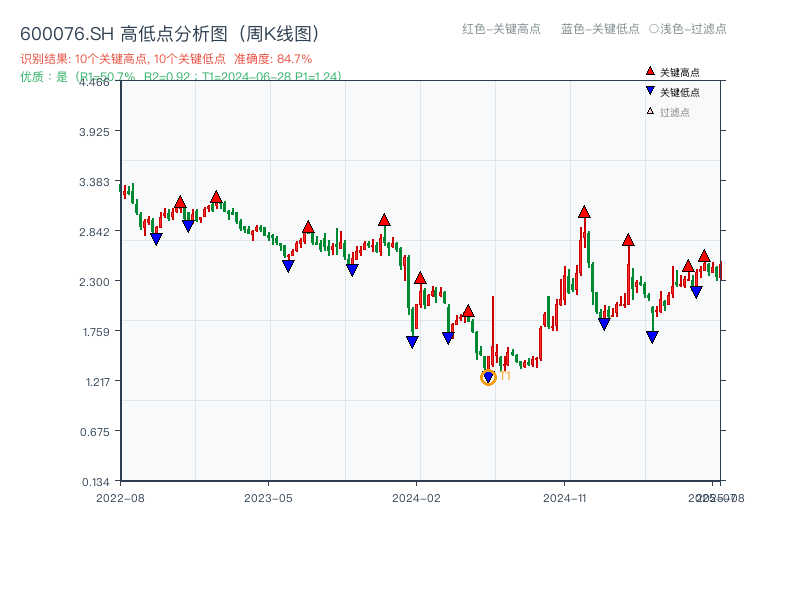Click the 2024-11 x-axis date label
Viewport: 800px width, 600px height.
coord(564,497)
